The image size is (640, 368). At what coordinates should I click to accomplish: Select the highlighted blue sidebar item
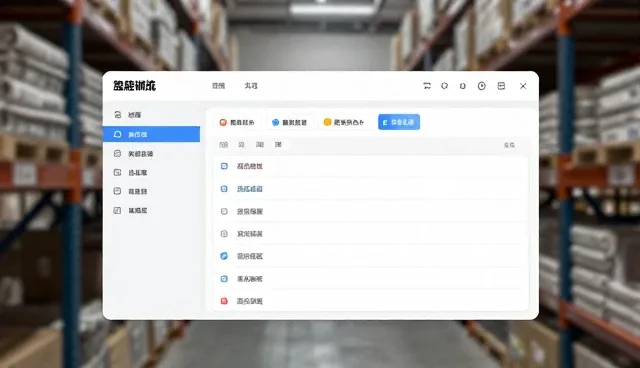[x=151, y=134]
